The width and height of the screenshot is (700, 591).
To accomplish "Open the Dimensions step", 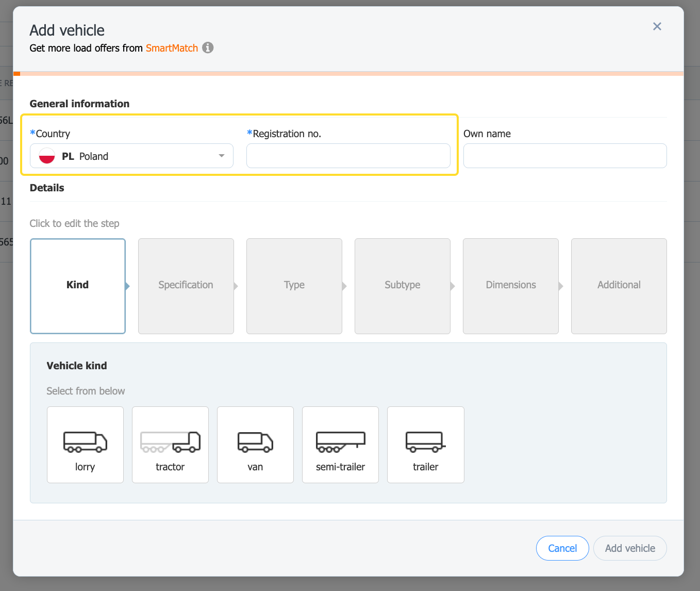I will [510, 286].
